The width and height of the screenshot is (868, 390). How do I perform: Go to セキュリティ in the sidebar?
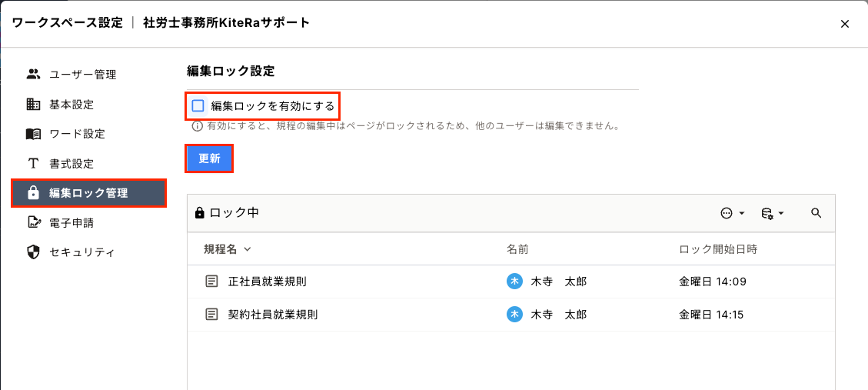(82, 252)
